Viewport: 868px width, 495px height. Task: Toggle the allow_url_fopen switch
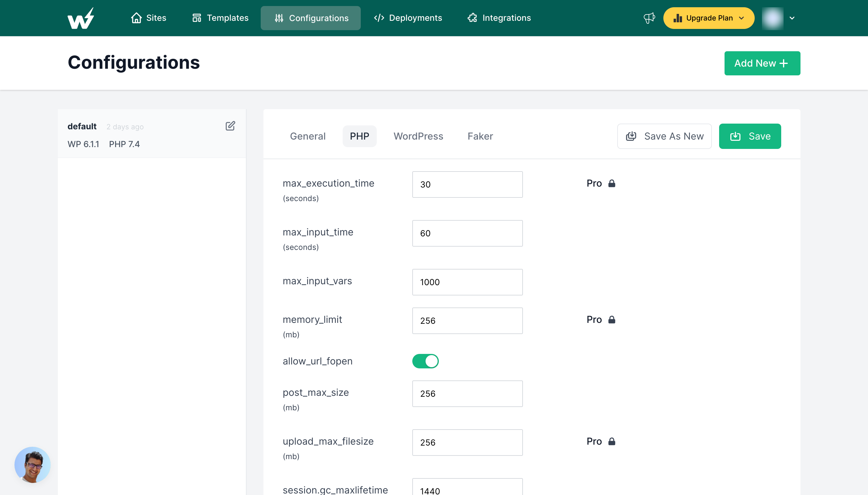pos(425,361)
